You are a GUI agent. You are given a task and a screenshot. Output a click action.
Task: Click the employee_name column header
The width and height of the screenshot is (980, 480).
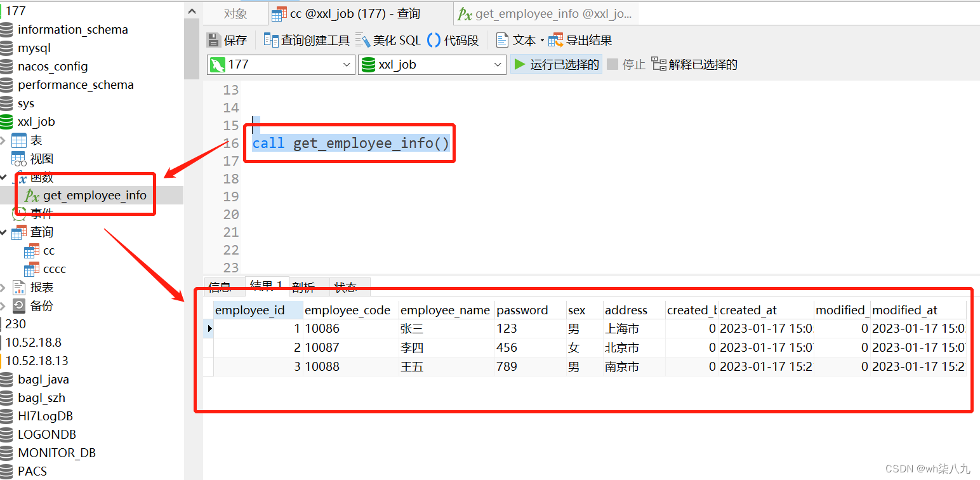447,310
